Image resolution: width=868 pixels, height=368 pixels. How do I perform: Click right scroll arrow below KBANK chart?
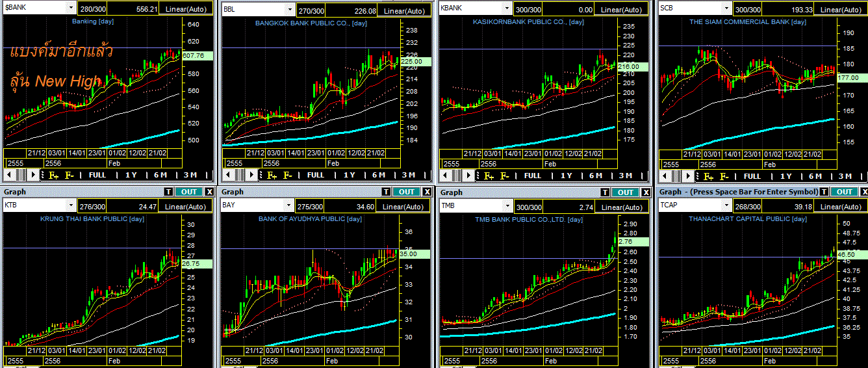(469, 175)
